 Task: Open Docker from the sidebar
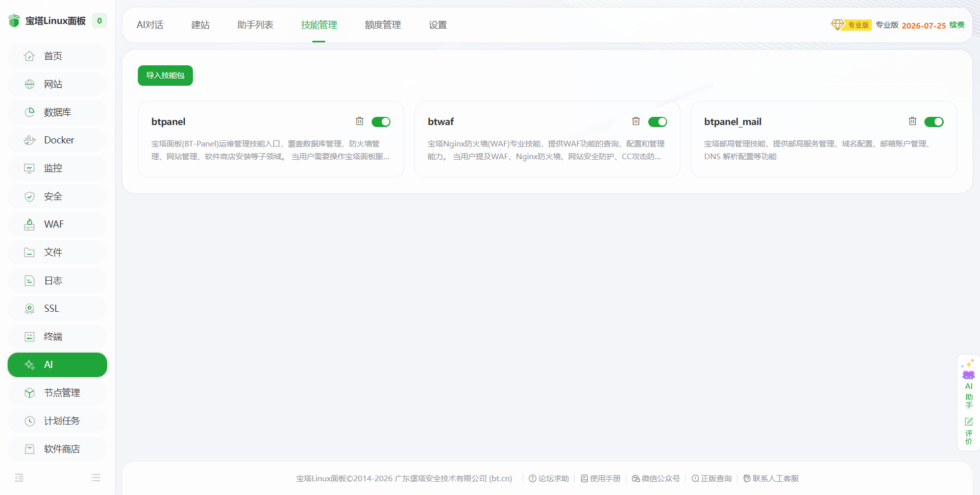pyautogui.click(x=57, y=140)
